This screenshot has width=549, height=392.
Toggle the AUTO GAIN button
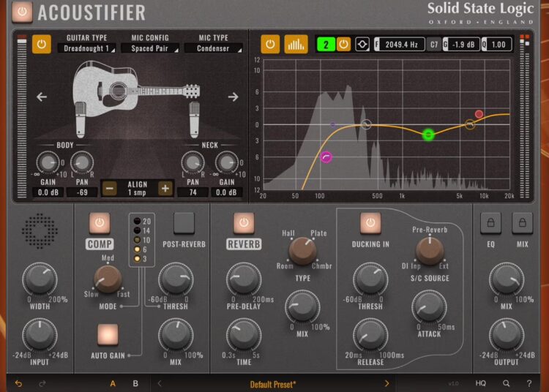coord(108,334)
